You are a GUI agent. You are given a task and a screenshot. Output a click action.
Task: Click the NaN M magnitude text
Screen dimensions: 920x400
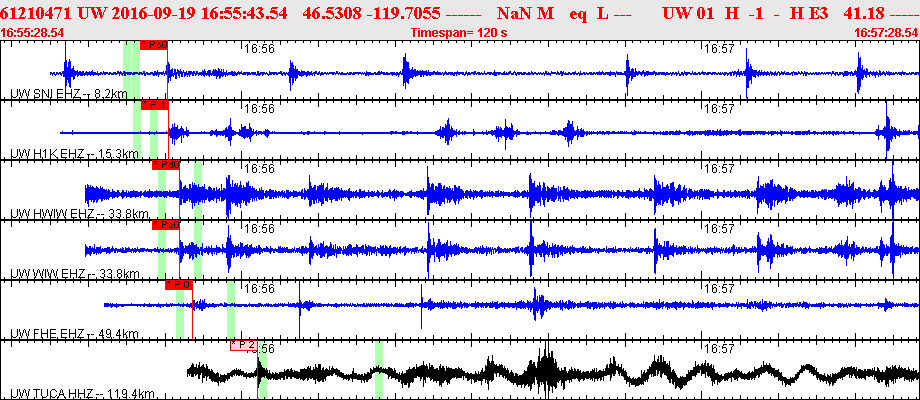pyautogui.click(x=525, y=13)
